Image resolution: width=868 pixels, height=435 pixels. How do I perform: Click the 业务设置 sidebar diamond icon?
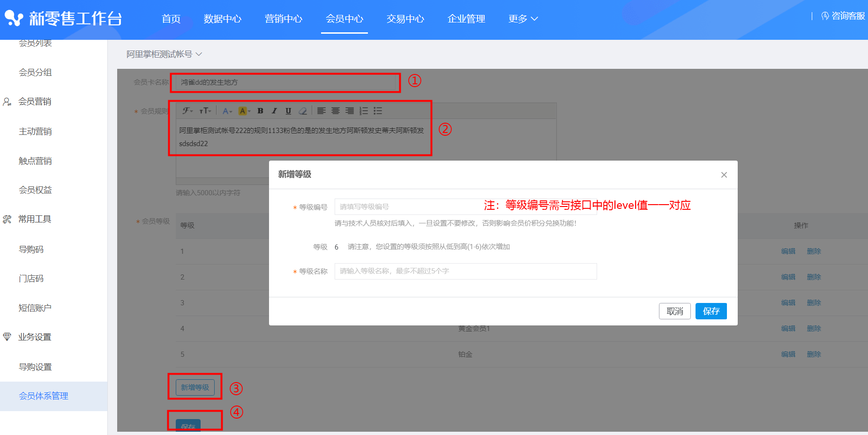[x=7, y=337]
